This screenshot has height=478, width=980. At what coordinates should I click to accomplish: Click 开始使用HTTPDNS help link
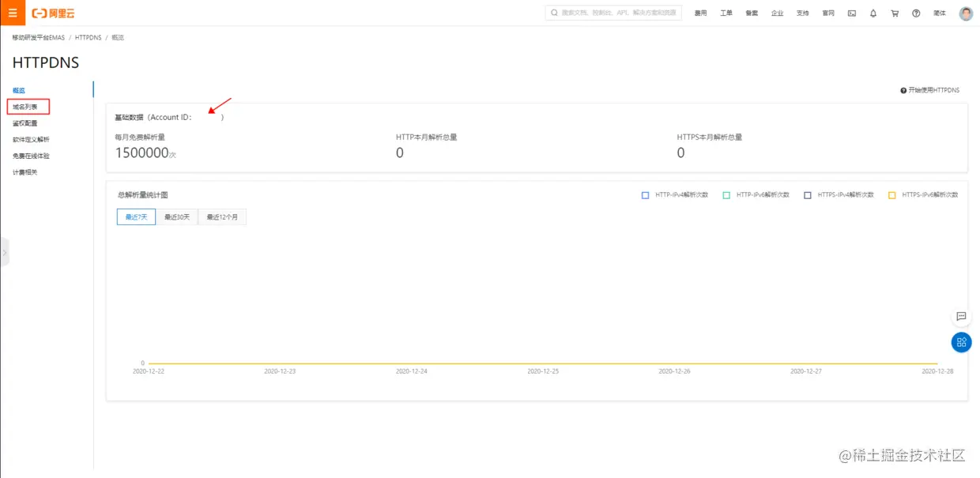(929, 90)
